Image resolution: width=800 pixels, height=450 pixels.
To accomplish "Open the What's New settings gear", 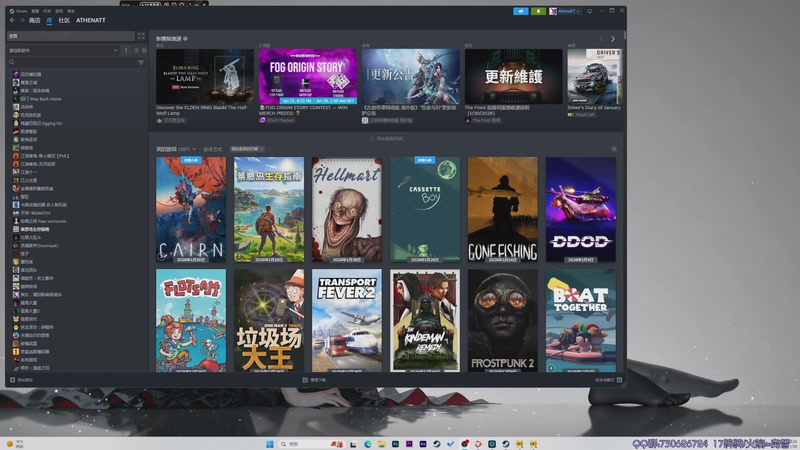I will click(185, 39).
